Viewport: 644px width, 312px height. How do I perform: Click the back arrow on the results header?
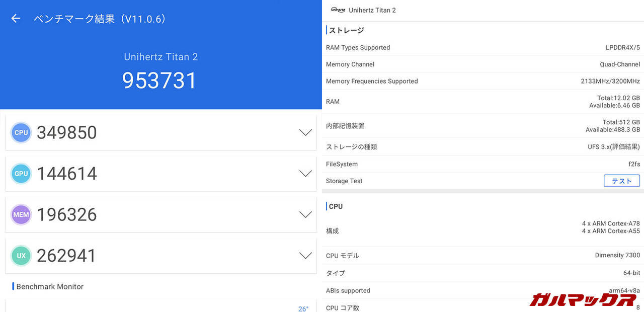pyautogui.click(x=15, y=18)
